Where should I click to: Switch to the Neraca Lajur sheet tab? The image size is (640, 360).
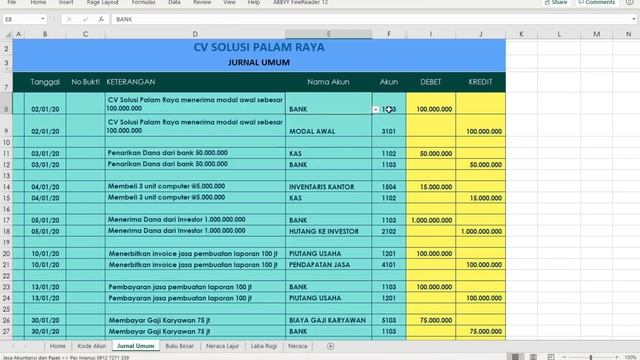(x=222, y=346)
